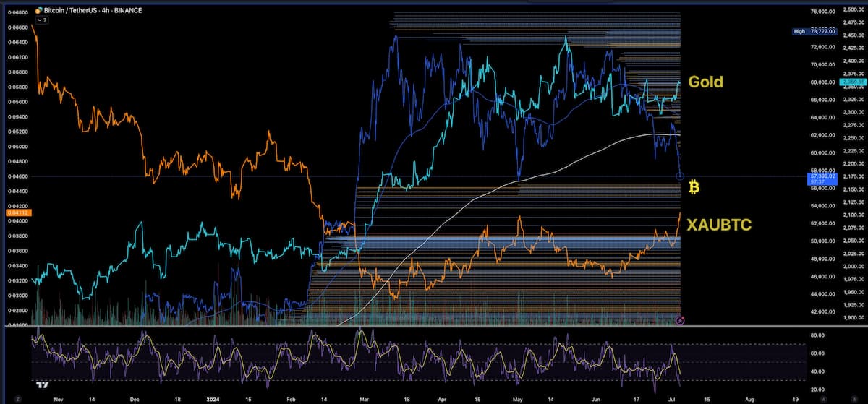Click the circle marker at Bitcoin's last price
Image resolution: width=868 pixels, height=404 pixels.
680,176
